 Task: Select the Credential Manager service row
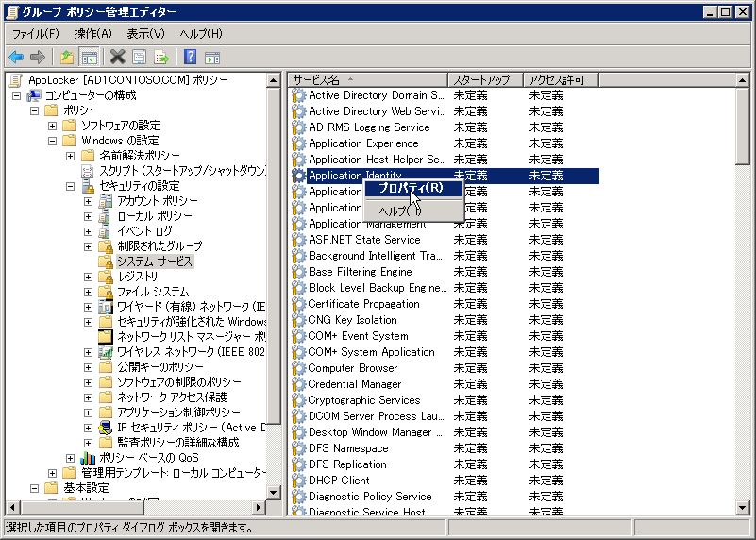[x=444, y=384]
